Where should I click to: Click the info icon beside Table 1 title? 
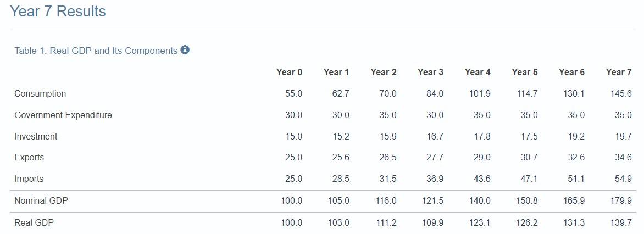(x=185, y=50)
